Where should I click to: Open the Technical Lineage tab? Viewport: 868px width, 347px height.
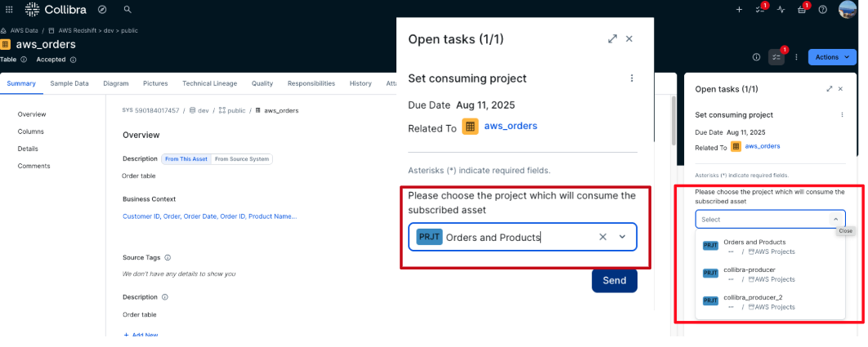click(210, 83)
